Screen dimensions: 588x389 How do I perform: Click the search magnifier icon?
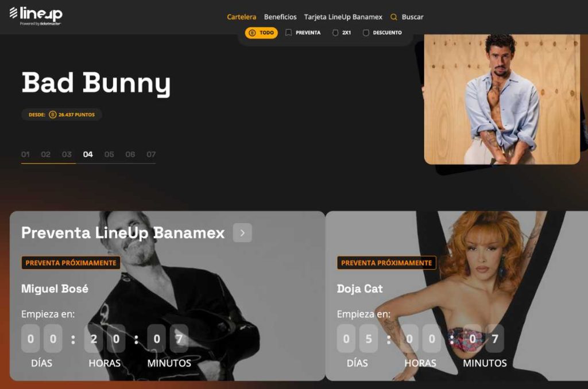tap(394, 17)
